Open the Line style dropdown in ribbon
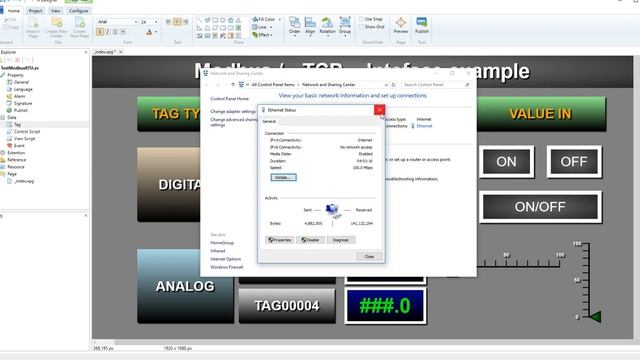Image resolution: width=640 pixels, height=360 pixels. 271,27
